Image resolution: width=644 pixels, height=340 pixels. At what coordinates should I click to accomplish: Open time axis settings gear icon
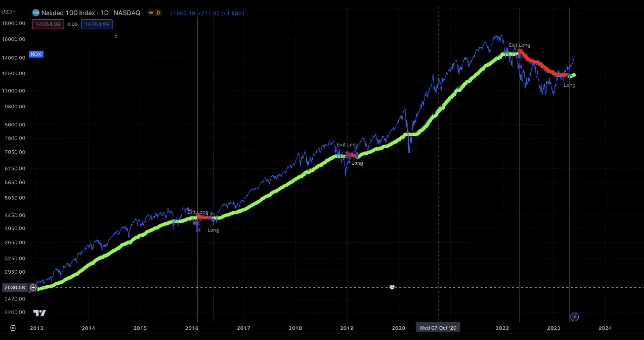pyautogui.click(x=13, y=328)
